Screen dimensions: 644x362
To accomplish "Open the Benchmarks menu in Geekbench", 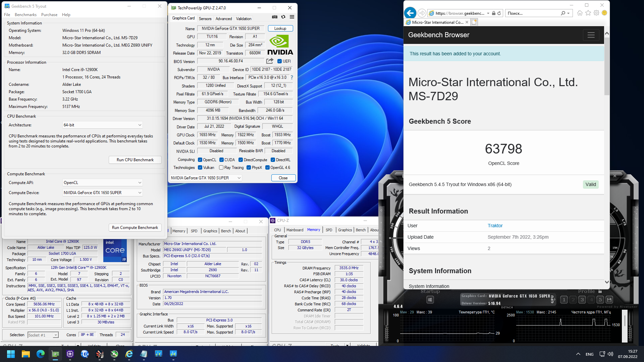I will tap(25, 15).
